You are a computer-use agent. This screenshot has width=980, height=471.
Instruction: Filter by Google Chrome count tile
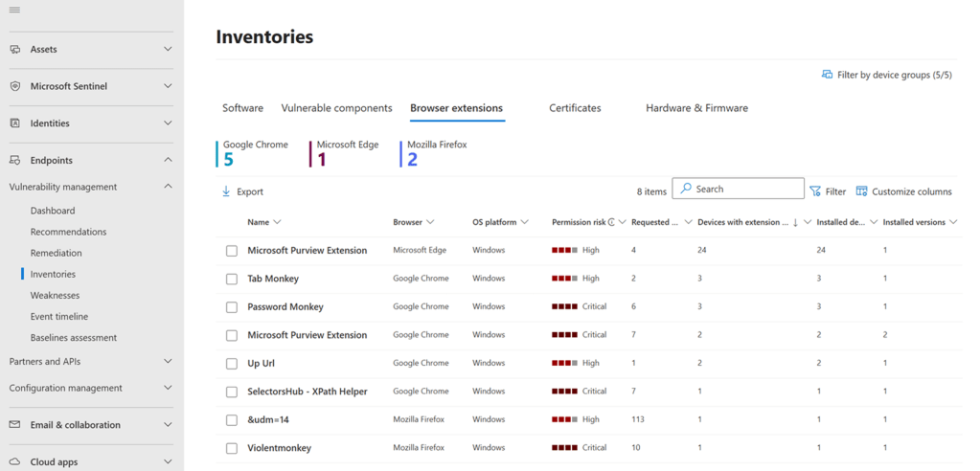(x=255, y=153)
